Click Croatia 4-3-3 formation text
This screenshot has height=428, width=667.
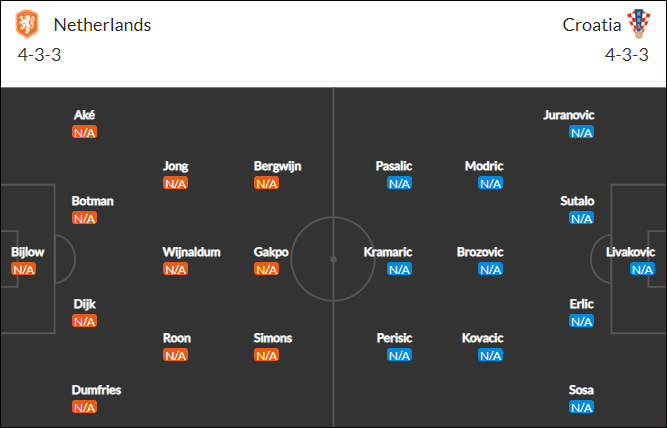[x=627, y=55]
